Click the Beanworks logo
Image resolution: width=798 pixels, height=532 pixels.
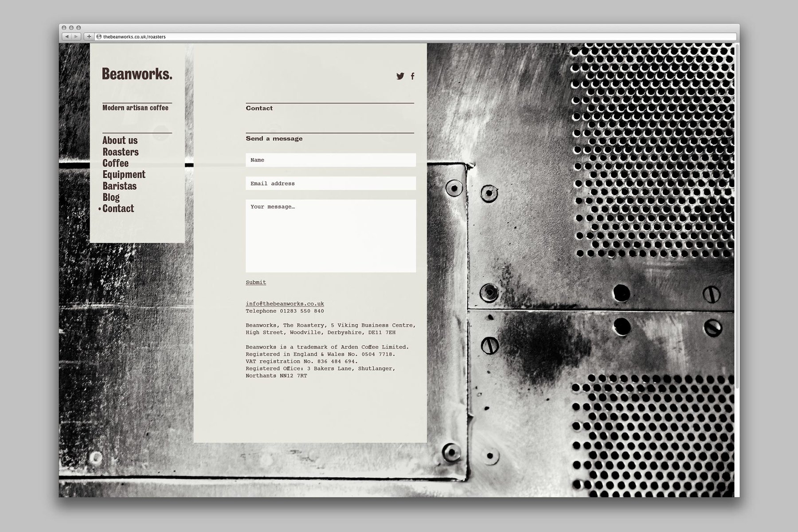[x=137, y=74]
